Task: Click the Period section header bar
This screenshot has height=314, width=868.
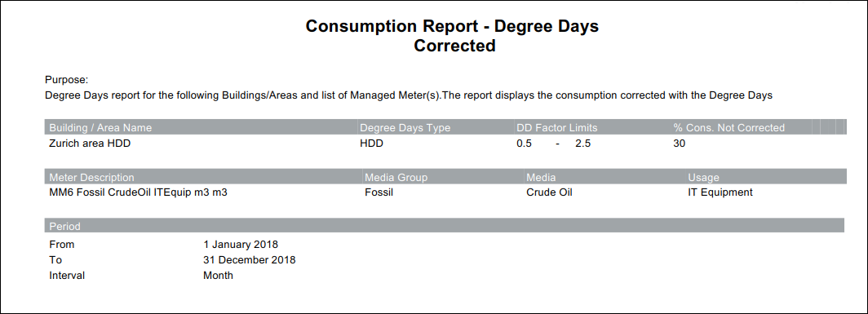Action: click(x=445, y=226)
